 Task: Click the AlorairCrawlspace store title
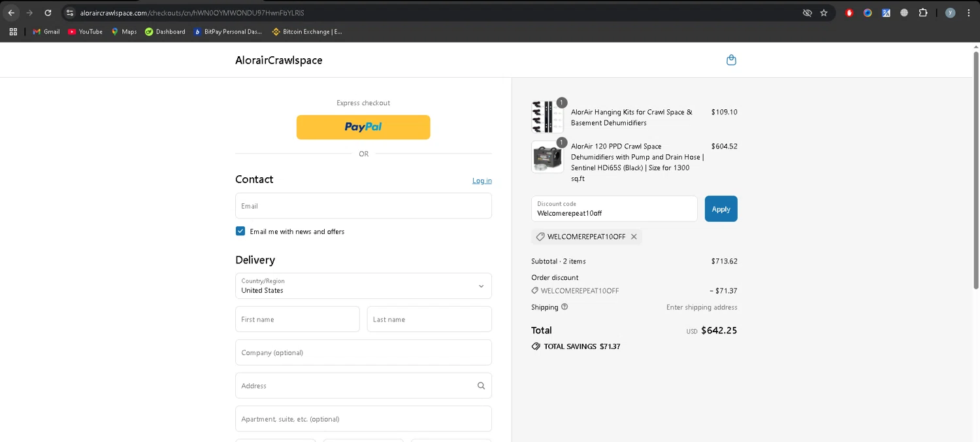pos(279,60)
